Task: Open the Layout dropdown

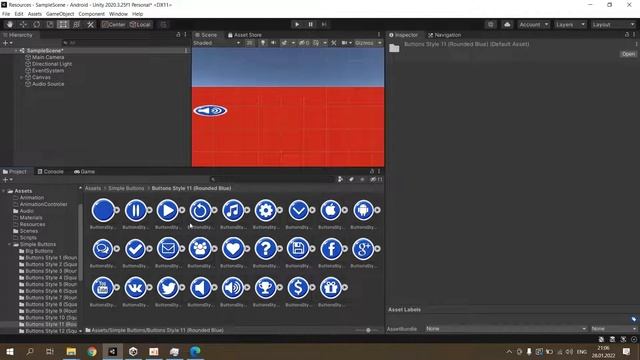Action: (x=613, y=24)
